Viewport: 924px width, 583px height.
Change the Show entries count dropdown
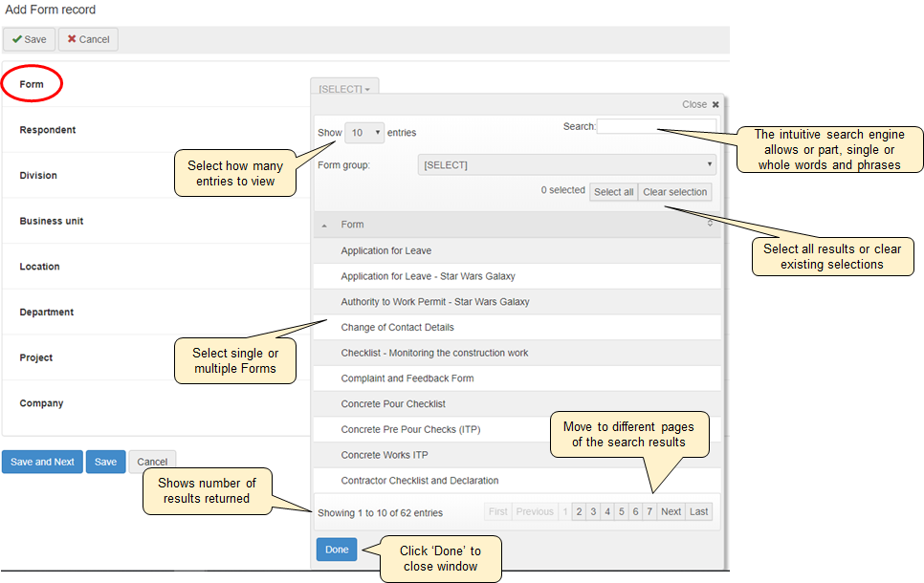[x=364, y=133]
